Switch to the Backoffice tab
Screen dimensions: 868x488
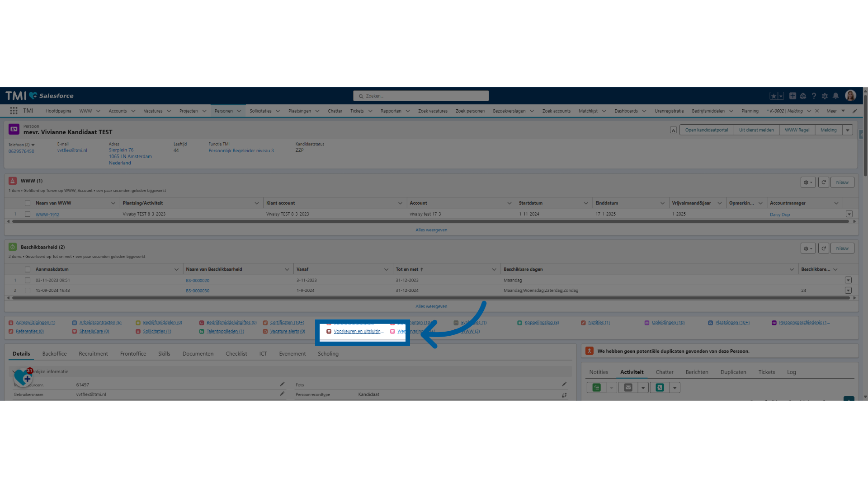pos(54,354)
